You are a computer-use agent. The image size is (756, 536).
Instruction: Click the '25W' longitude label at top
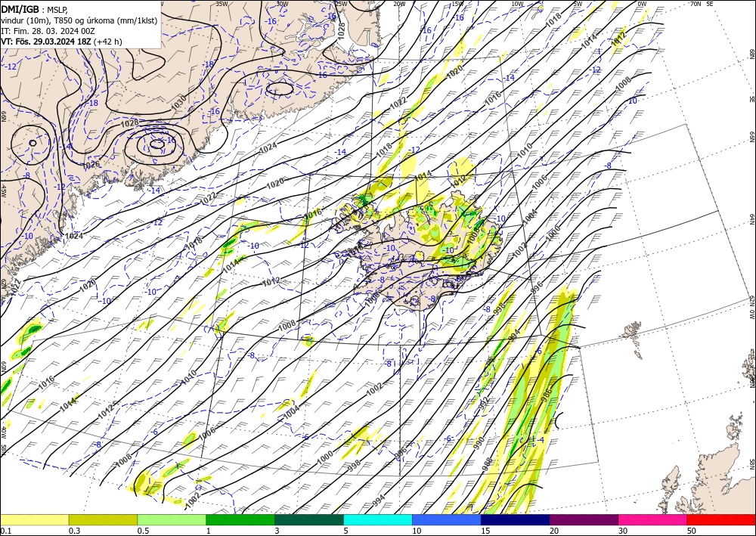pos(341,4)
